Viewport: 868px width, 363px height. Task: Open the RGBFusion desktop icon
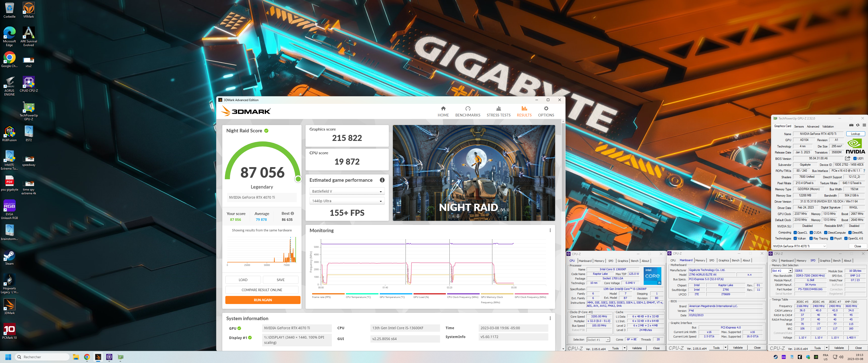click(9, 134)
